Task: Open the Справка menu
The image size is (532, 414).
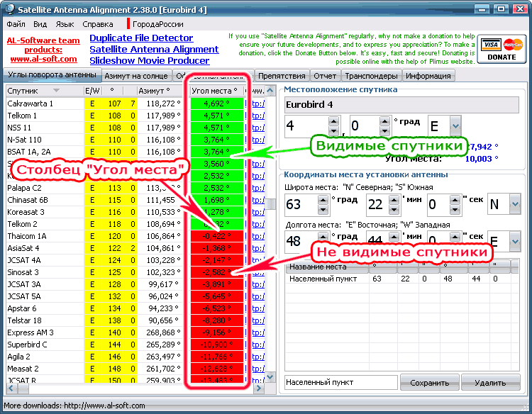Action: [98, 24]
